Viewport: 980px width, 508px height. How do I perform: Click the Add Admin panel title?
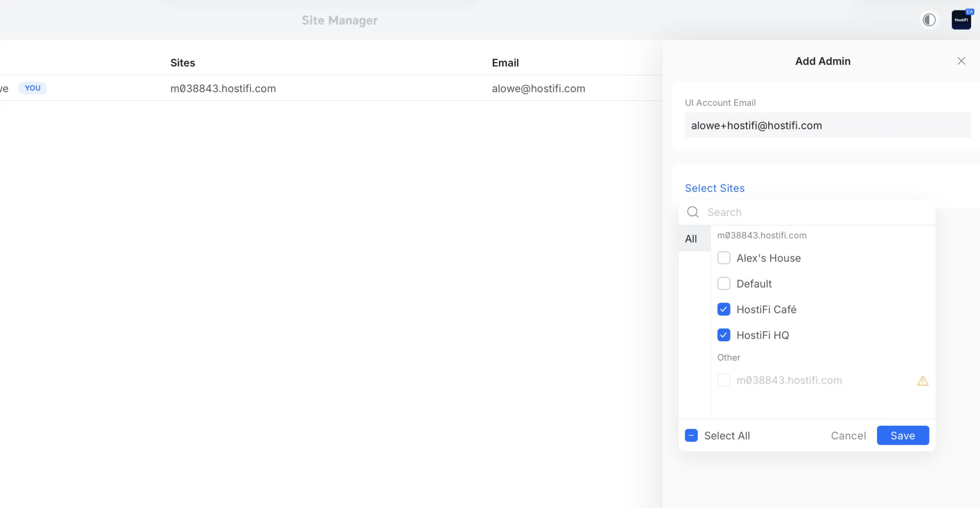pyautogui.click(x=823, y=61)
